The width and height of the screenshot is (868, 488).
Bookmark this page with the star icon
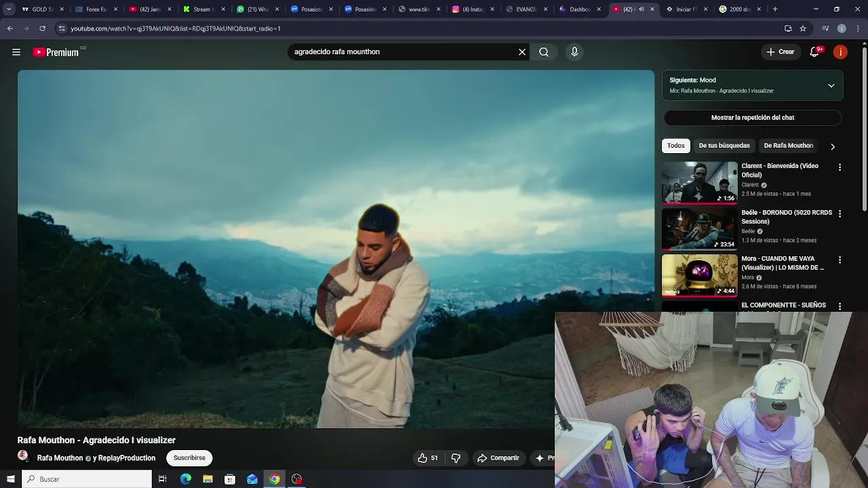point(803,28)
